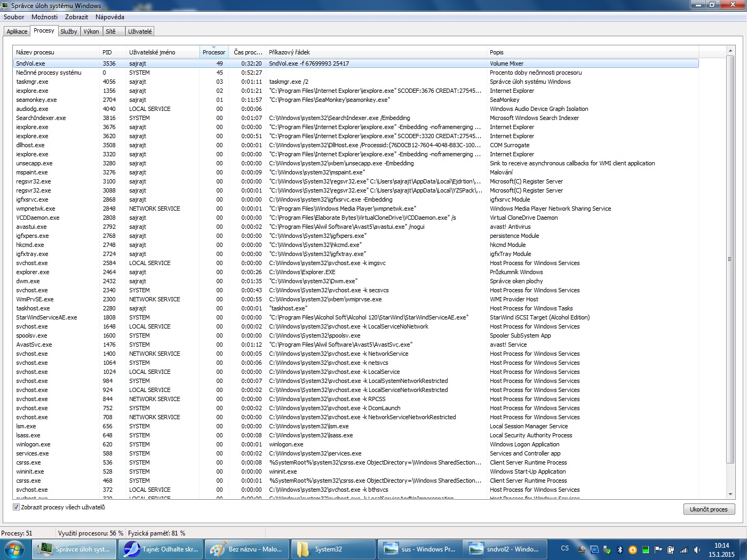
Task: Open the Možnosti menu
Action: click(44, 17)
